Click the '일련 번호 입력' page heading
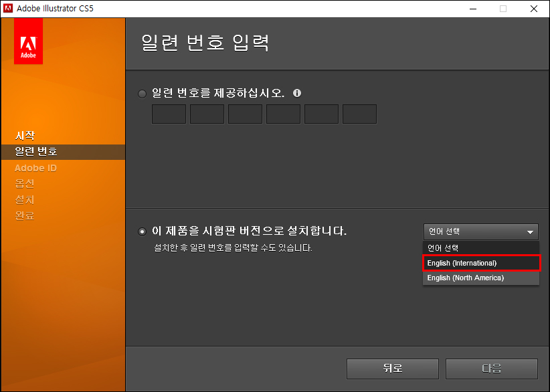This screenshot has width=550, height=392. pyautogui.click(x=205, y=43)
